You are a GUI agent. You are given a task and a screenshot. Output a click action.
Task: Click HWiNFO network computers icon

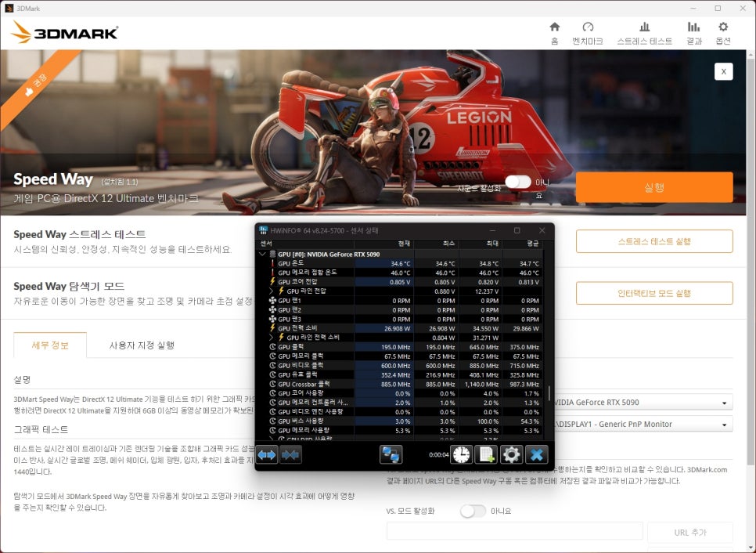click(391, 454)
